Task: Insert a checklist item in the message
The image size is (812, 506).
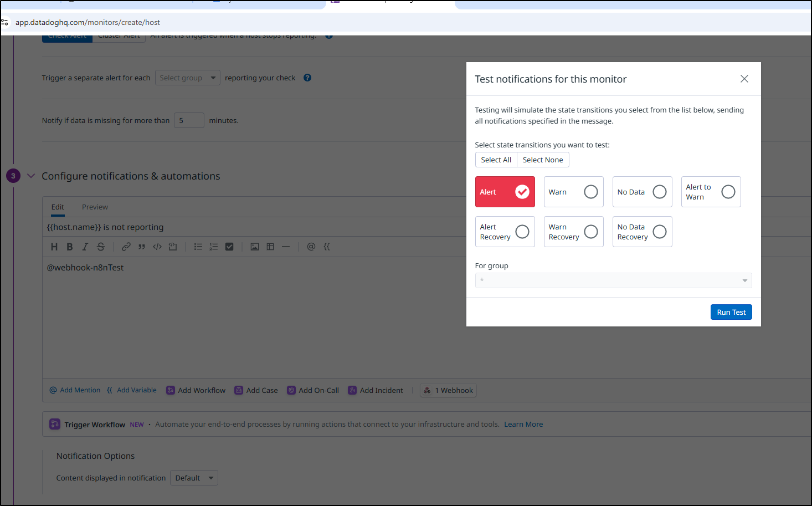Action: pyautogui.click(x=229, y=247)
